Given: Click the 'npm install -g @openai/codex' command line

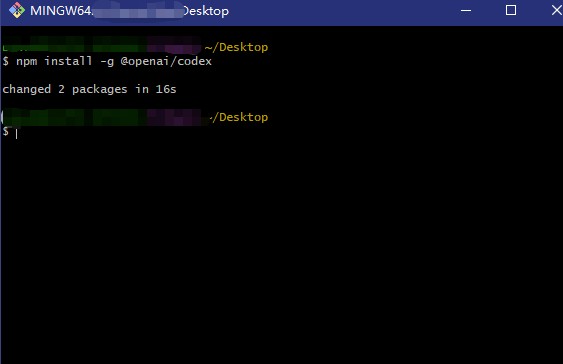Looking at the screenshot, I should click(x=107, y=61).
